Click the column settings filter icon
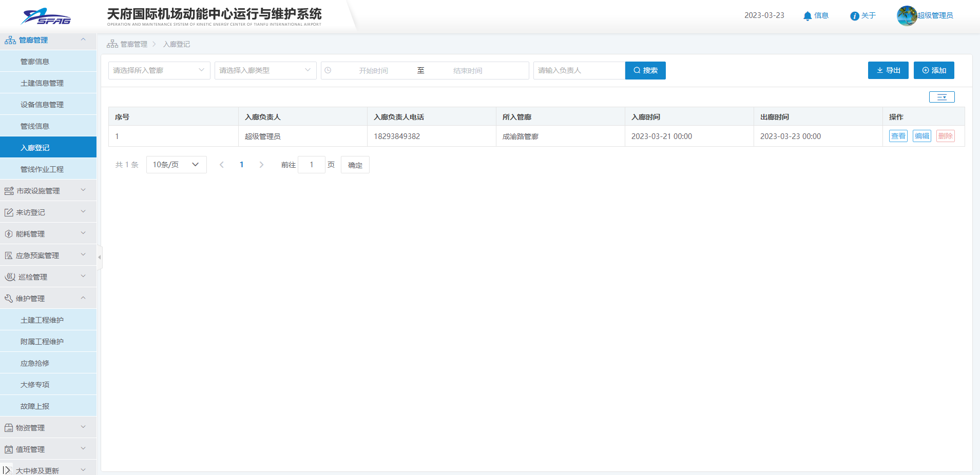The image size is (980, 475). (x=941, y=97)
